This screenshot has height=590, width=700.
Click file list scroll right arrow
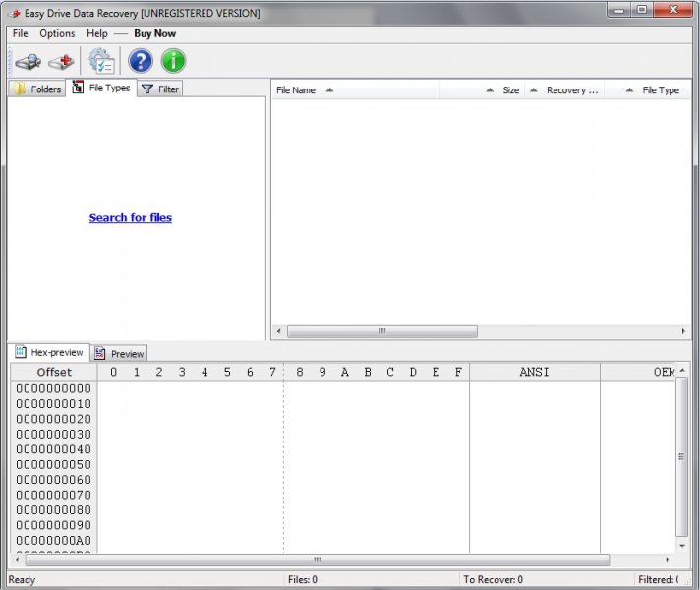(683, 331)
